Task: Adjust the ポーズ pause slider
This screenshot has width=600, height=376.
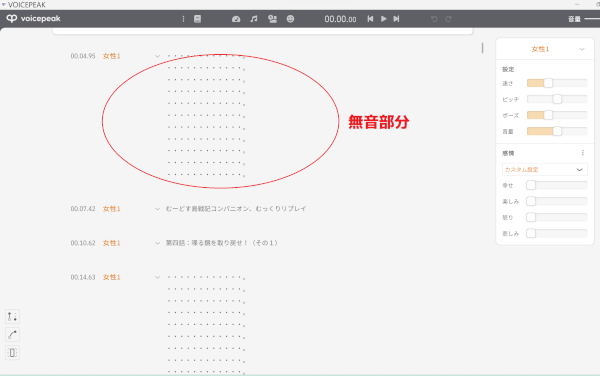Action: point(557,115)
